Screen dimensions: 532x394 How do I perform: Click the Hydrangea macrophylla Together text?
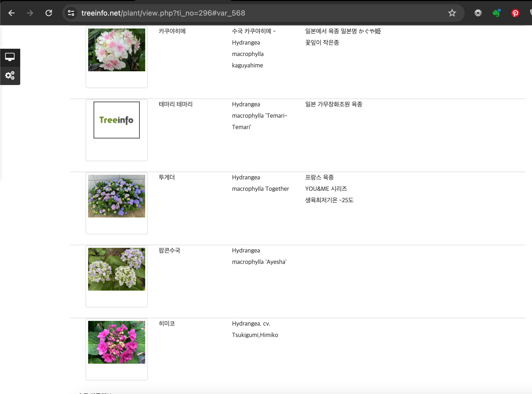260,189
